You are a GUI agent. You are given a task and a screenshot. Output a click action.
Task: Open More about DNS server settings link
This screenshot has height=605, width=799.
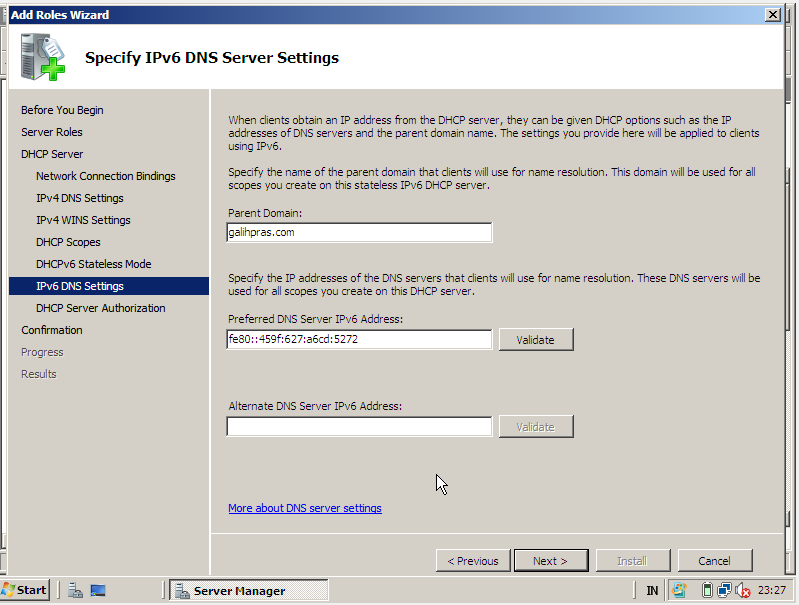[x=305, y=508]
